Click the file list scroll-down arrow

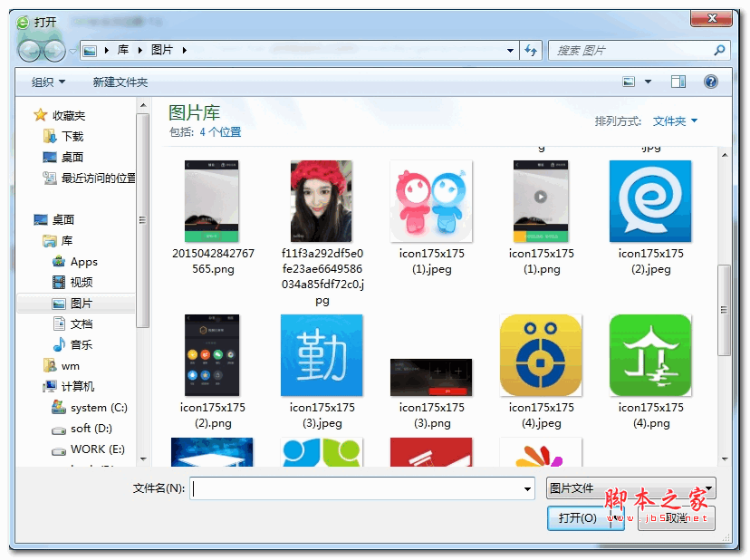coord(725,459)
